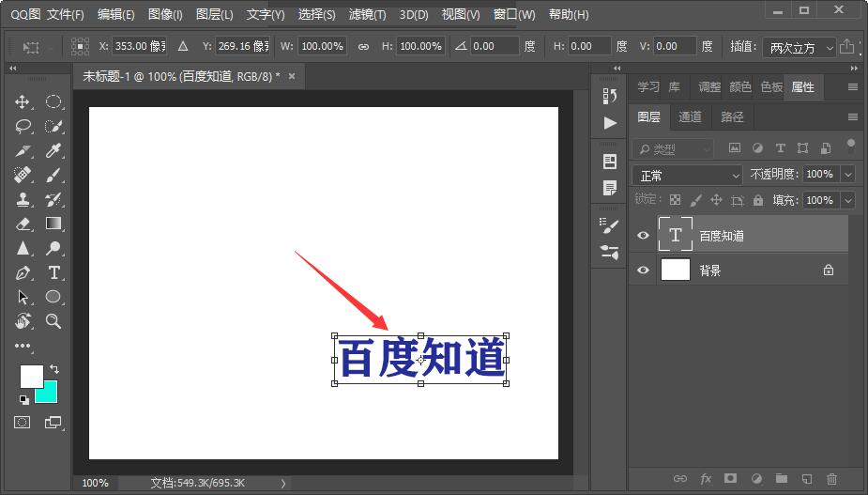Switch to the 路径 tab
Image resolution: width=868 pixels, height=495 pixels.
pyautogui.click(x=732, y=117)
